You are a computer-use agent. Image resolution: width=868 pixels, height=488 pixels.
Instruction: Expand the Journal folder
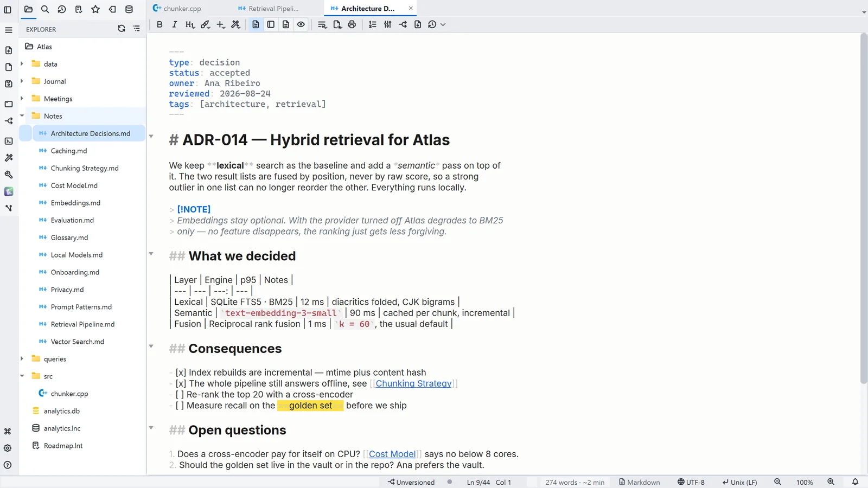pyautogui.click(x=22, y=81)
